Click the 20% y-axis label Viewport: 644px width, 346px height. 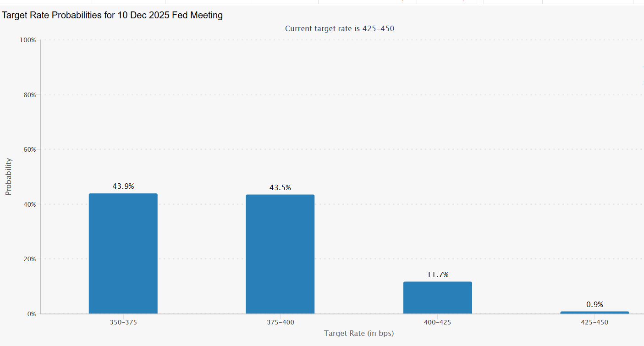pos(28,259)
